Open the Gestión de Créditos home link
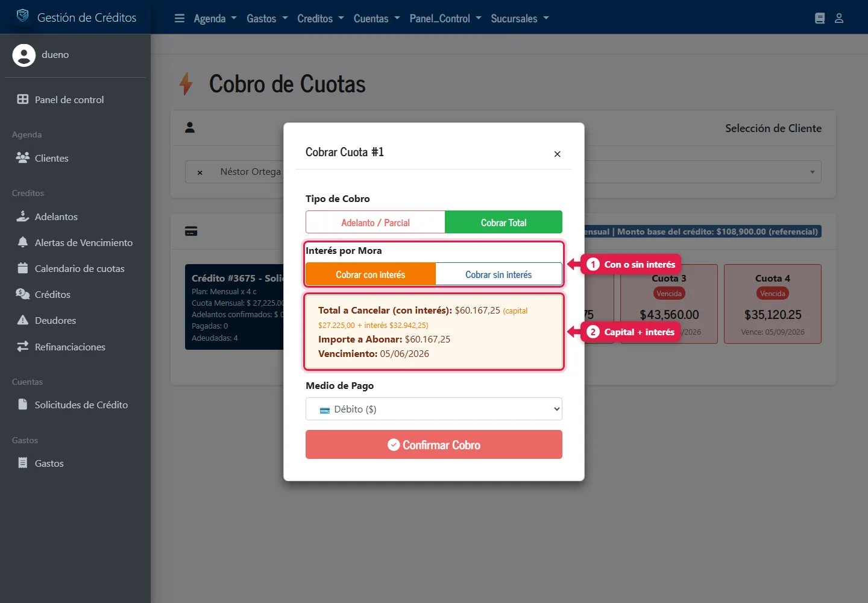868x603 pixels. coord(87,17)
